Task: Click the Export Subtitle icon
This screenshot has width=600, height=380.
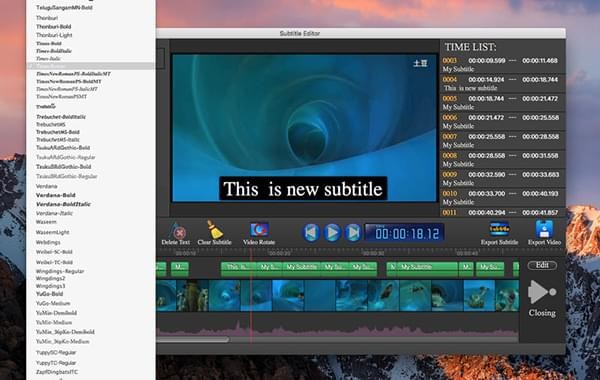Action: click(499, 229)
